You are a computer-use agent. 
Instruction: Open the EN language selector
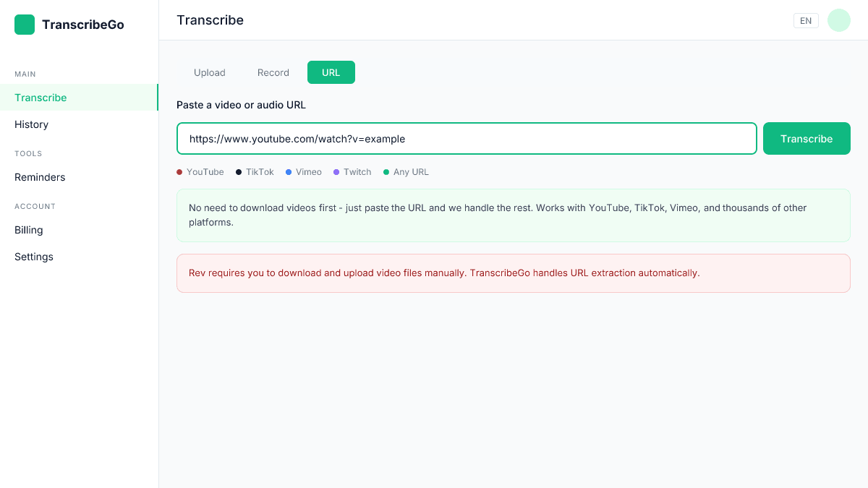pos(806,20)
